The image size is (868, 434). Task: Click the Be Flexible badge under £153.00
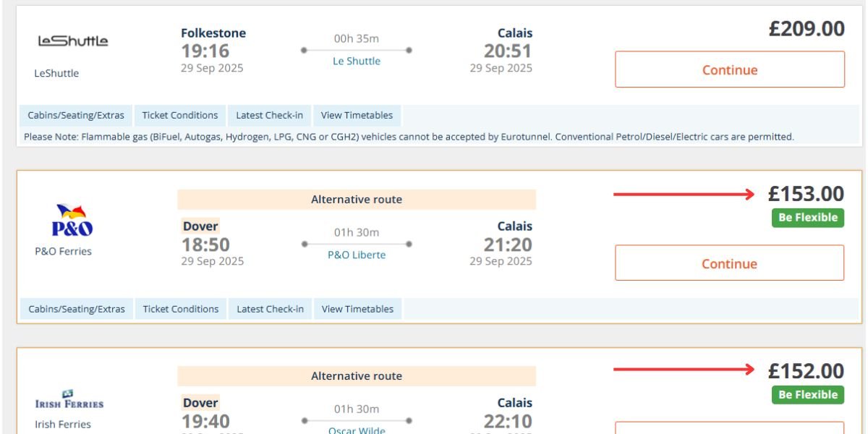coord(807,218)
